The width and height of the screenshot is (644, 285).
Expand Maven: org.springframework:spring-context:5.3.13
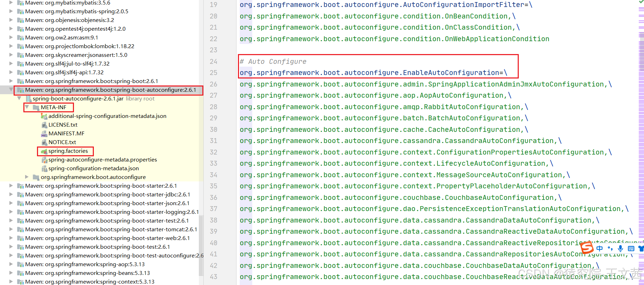(x=11, y=282)
